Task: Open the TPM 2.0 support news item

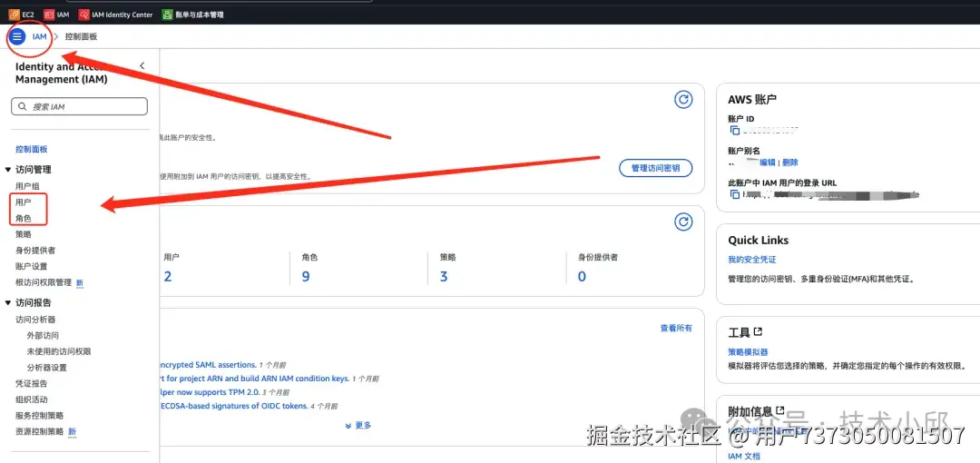Action: 210,392
